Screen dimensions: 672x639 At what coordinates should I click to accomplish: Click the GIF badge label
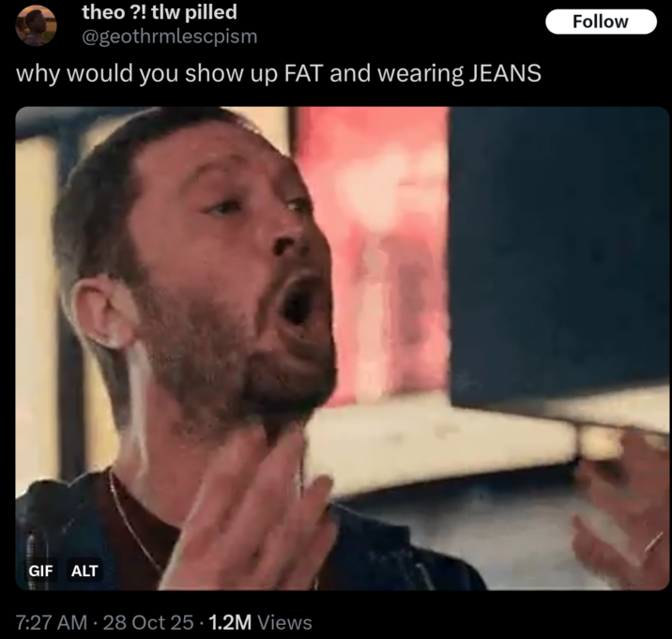pos(40,571)
